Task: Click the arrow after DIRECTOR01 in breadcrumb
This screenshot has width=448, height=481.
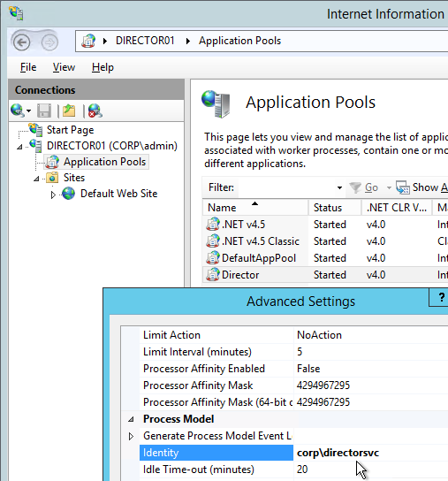Action: (187, 41)
